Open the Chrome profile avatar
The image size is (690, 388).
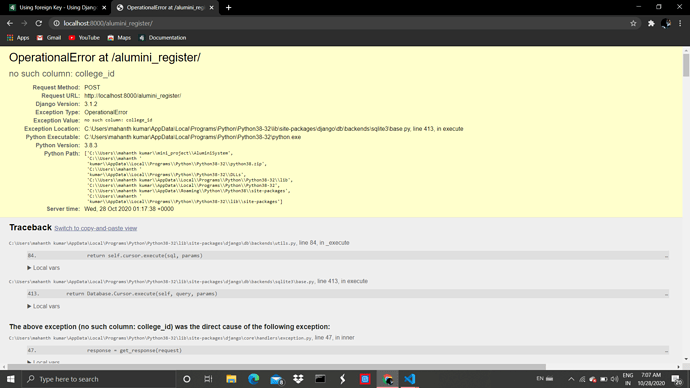coord(666,23)
